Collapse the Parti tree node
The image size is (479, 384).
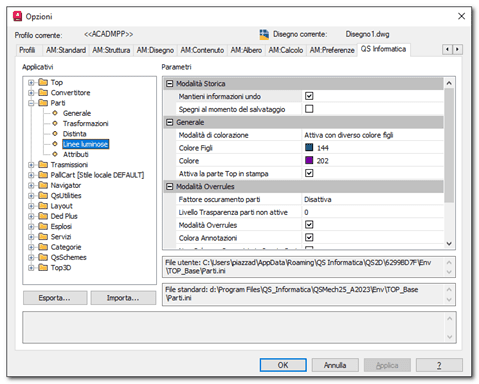point(31,103)
